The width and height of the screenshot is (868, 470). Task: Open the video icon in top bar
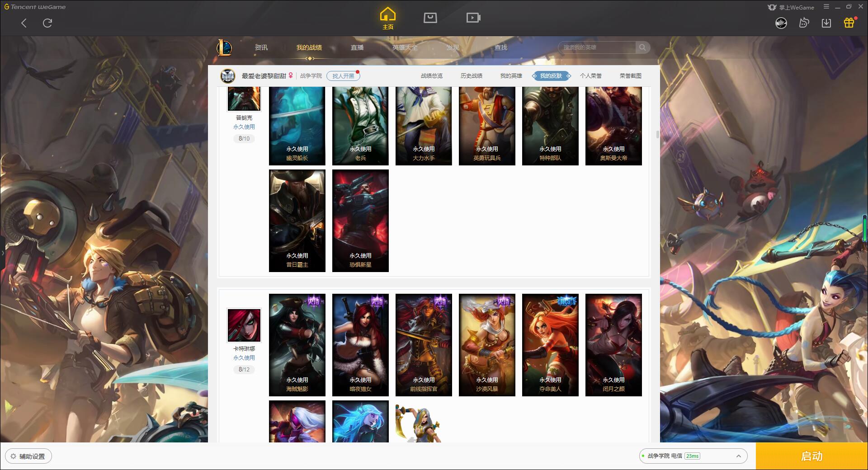(x=473, y=18)
